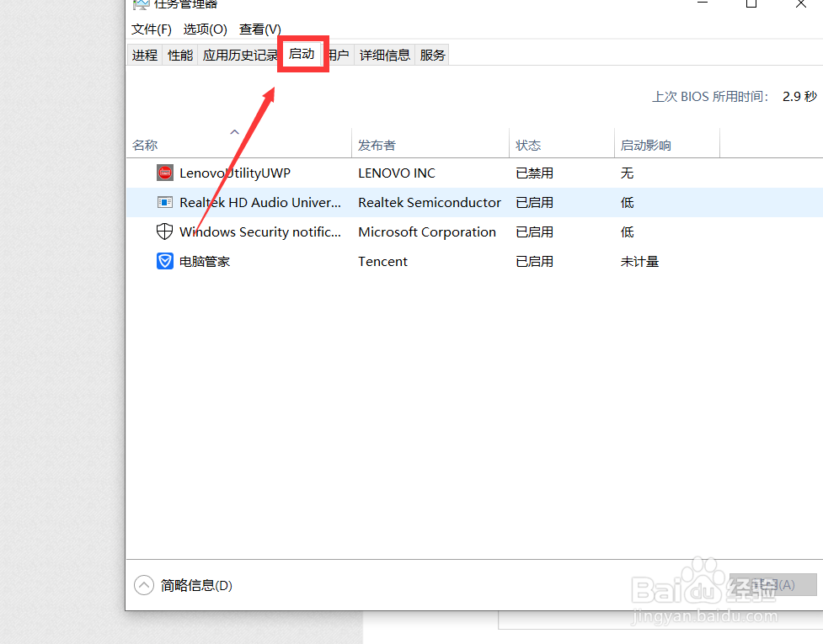Switch to the 用户 tab
The height and width of the screenshot is (644, 823).
pos(339,55)
